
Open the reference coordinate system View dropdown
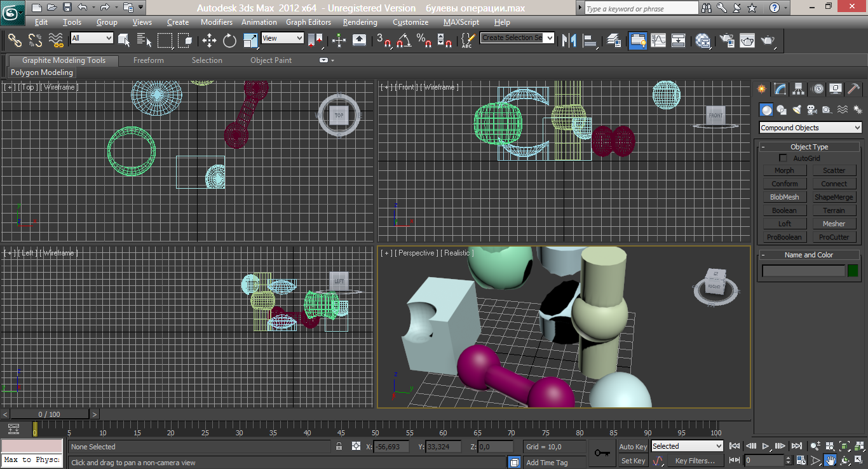[283, 38]
